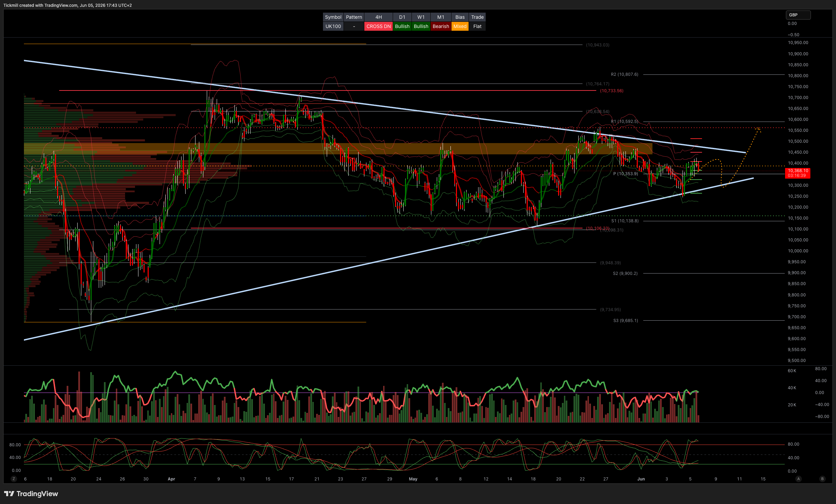
Task: Toggle the B scale icon at bottom right
Action: click(822, 479)
